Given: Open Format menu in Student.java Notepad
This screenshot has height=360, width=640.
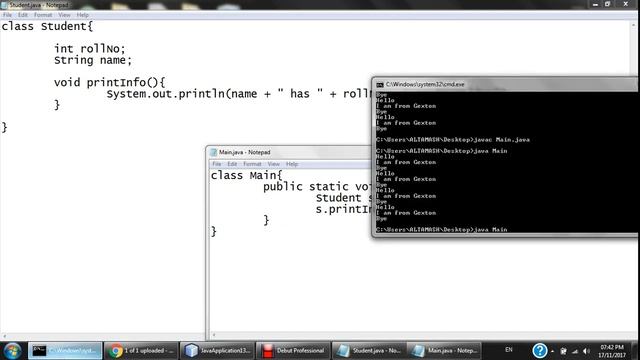Looking at the screenshot, I should 43,15.
